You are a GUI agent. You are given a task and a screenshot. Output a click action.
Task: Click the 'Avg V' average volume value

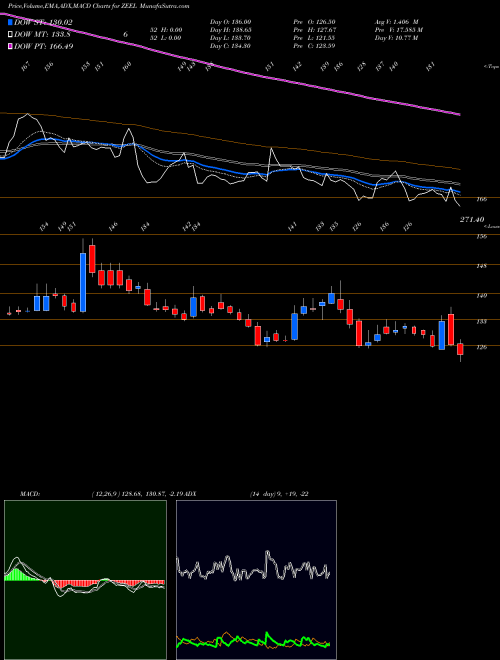396,22
